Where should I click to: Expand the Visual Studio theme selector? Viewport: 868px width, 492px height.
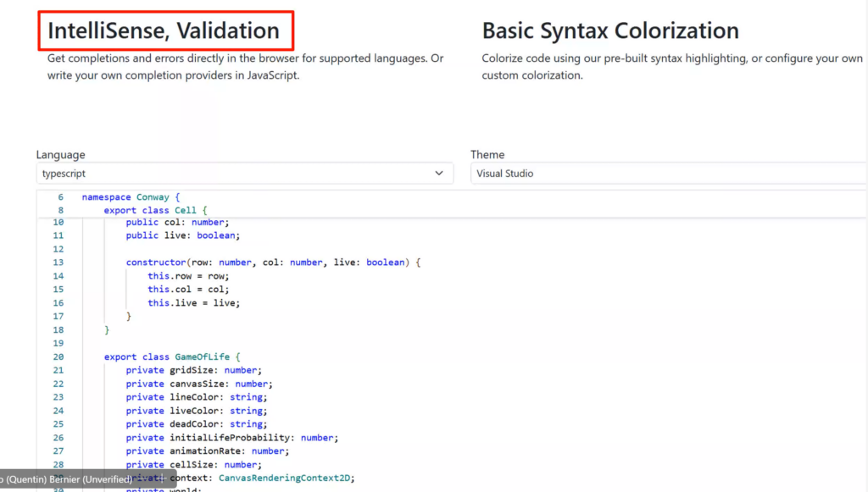(668, 174)
